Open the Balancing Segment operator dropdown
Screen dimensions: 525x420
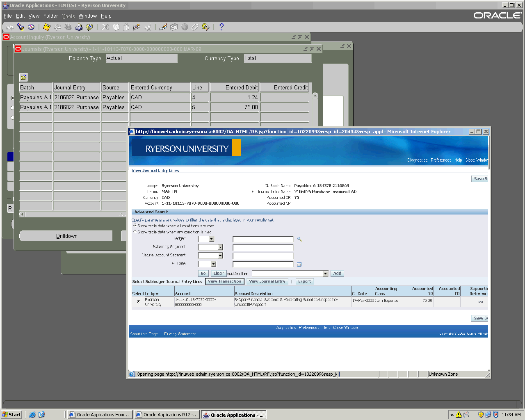tap(220, 247)
